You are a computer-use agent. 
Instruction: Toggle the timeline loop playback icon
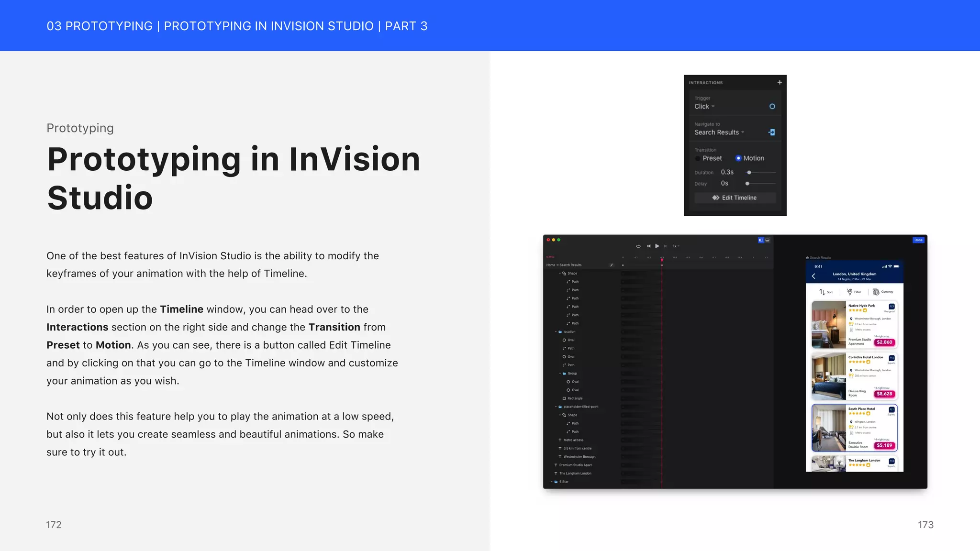(x=638, y=246)
